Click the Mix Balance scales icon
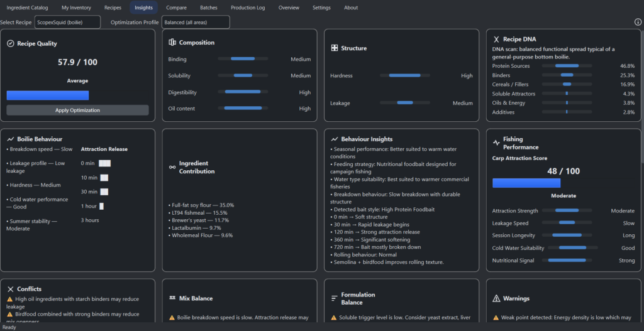Screen dimensions: 644x331 click(172, 298)
